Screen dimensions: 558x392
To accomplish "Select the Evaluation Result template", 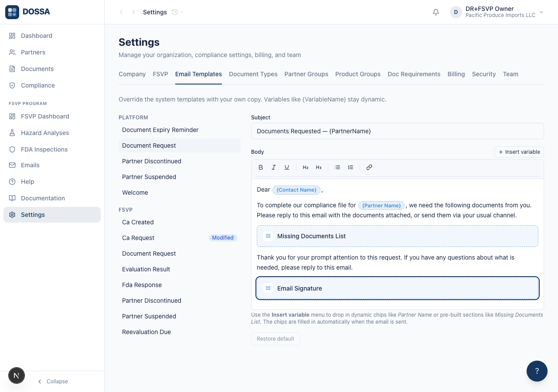I will click(180, 269).
